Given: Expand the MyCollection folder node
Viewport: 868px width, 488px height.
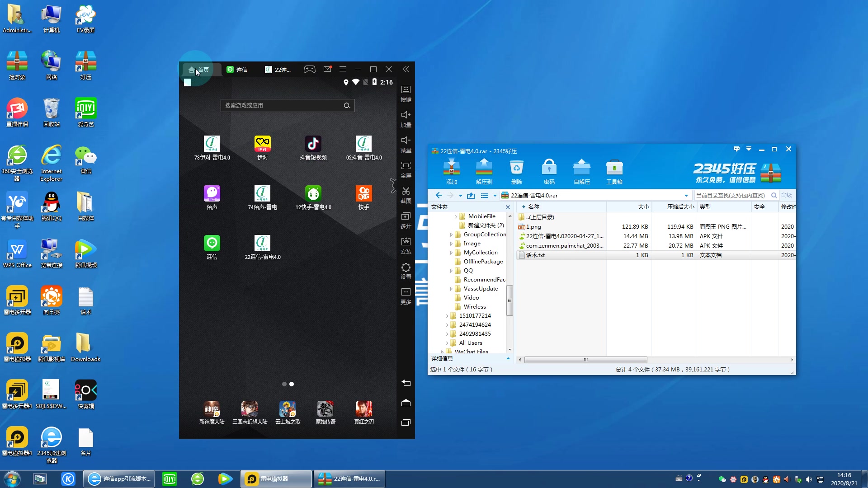Looking at the screenshot, I should (x=451, y=253).
